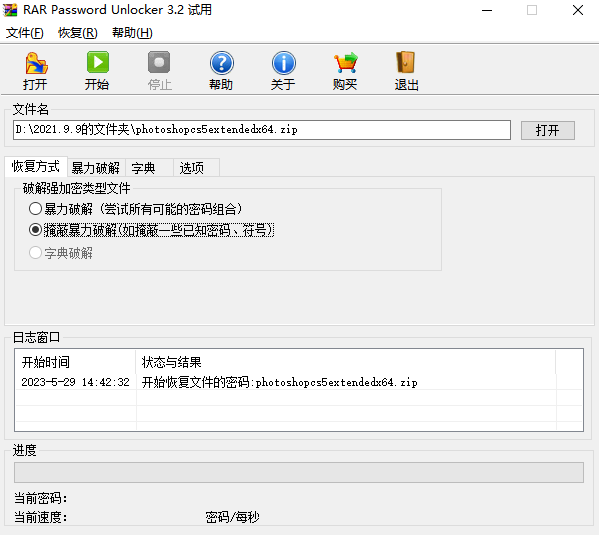Viewport: 599px width, 535px height.
Task: Click the 开始时间 column header
Action: point(75,362)
